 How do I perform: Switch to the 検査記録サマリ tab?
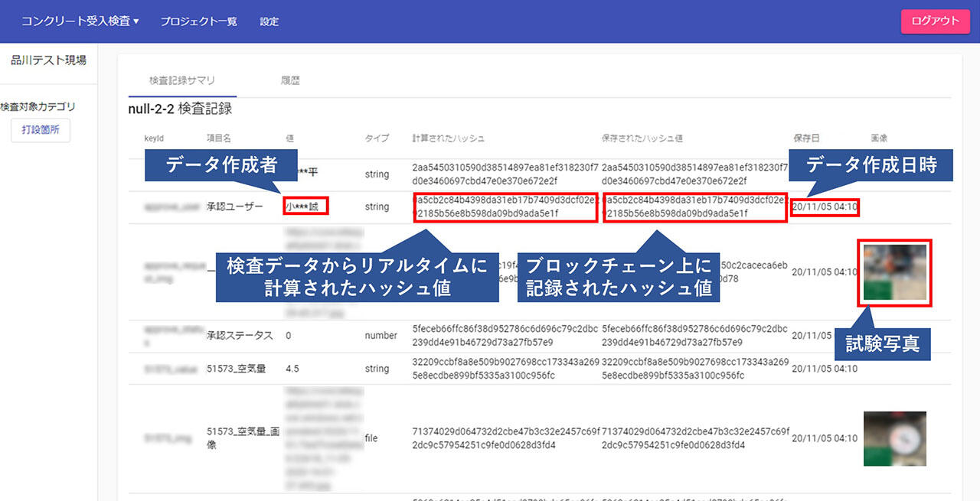[182, 80]
